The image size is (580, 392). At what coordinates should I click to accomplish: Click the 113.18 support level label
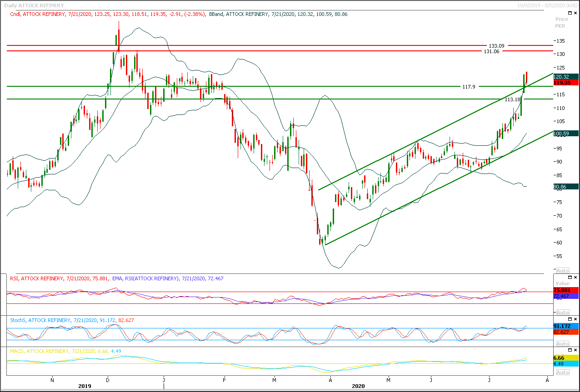[x=513, y=99]
